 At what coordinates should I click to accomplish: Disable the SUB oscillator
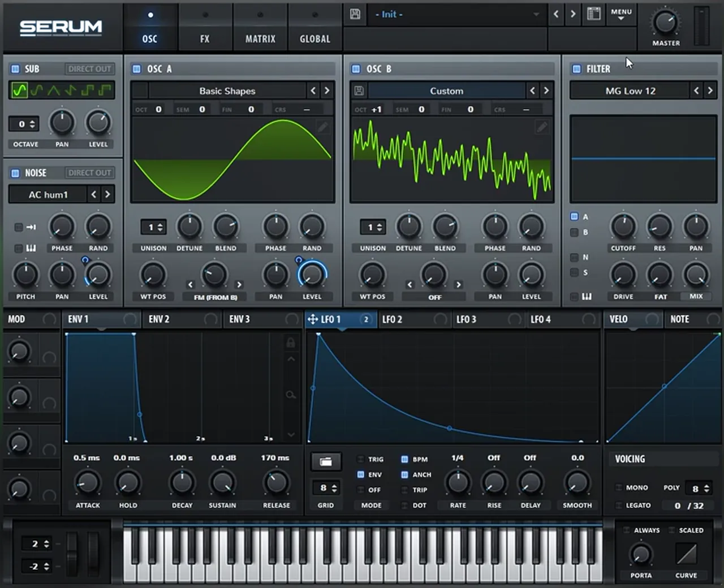click(x=15, y=69)
